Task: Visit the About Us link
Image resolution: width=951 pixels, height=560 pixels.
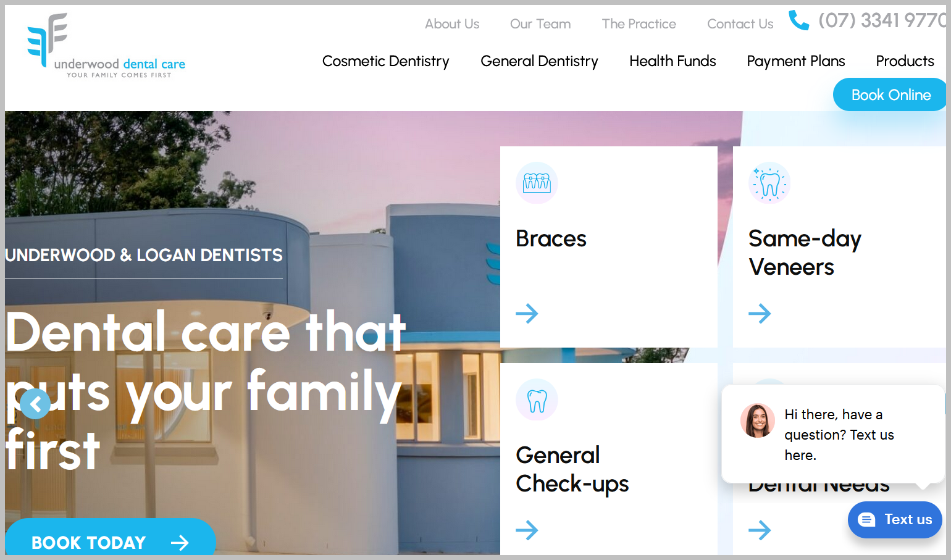Action: (452, 24)
